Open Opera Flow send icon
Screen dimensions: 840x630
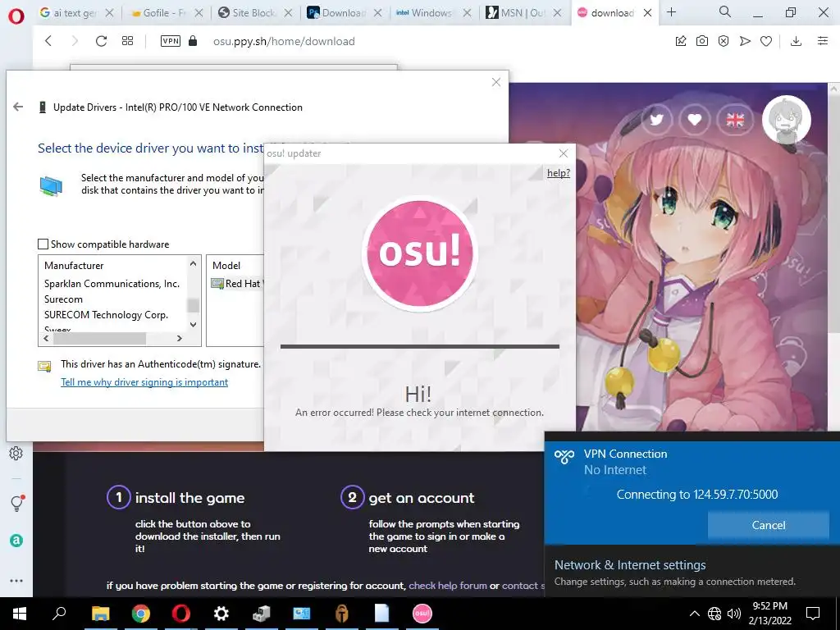(x=745, y=41)
